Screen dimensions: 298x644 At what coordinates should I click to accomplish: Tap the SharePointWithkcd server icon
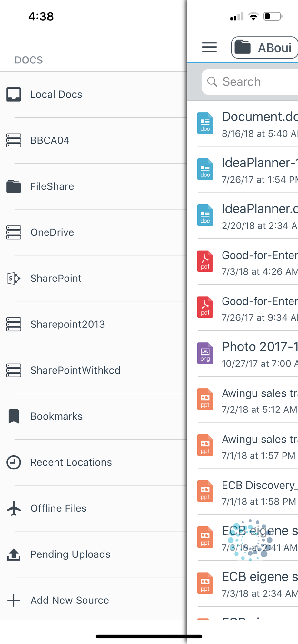tap(14, 370)
